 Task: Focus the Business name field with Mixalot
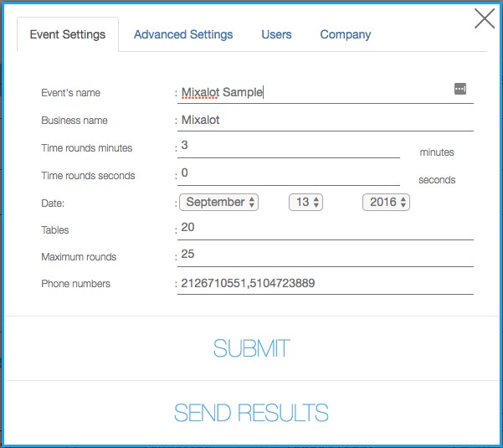(x=326, y=121)
